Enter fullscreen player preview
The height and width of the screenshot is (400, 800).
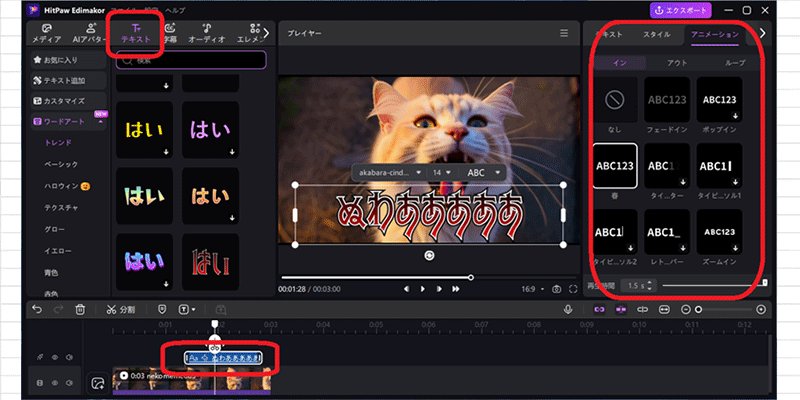pos(573,289)
